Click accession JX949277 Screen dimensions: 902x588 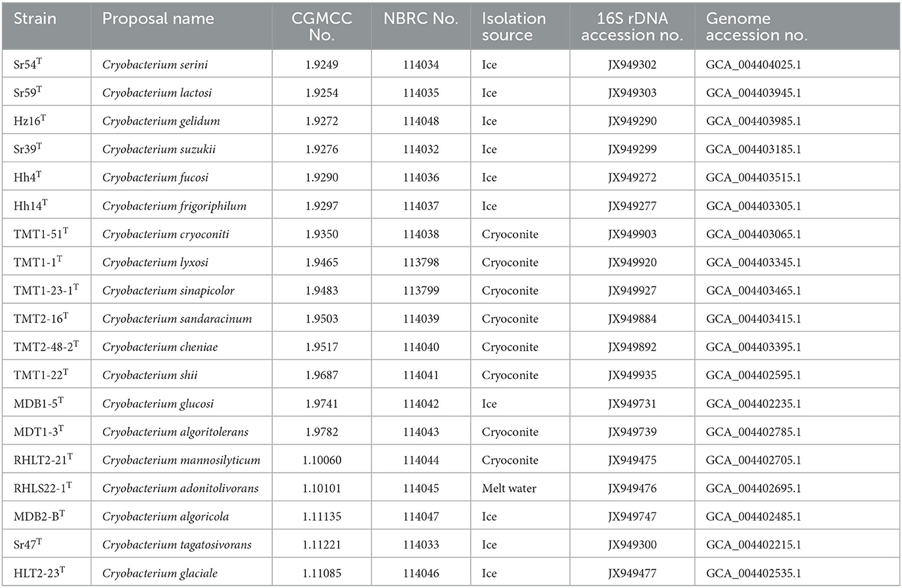[632, 206]
